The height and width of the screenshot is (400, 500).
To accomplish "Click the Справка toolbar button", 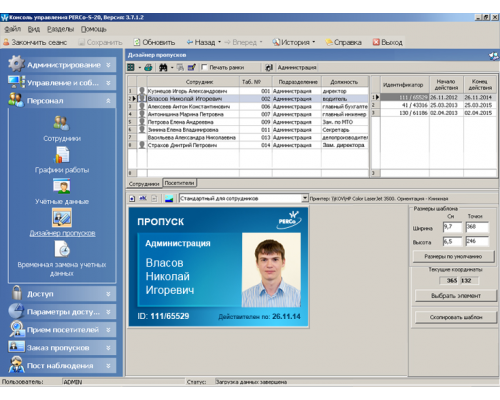I will coord(344,42).
